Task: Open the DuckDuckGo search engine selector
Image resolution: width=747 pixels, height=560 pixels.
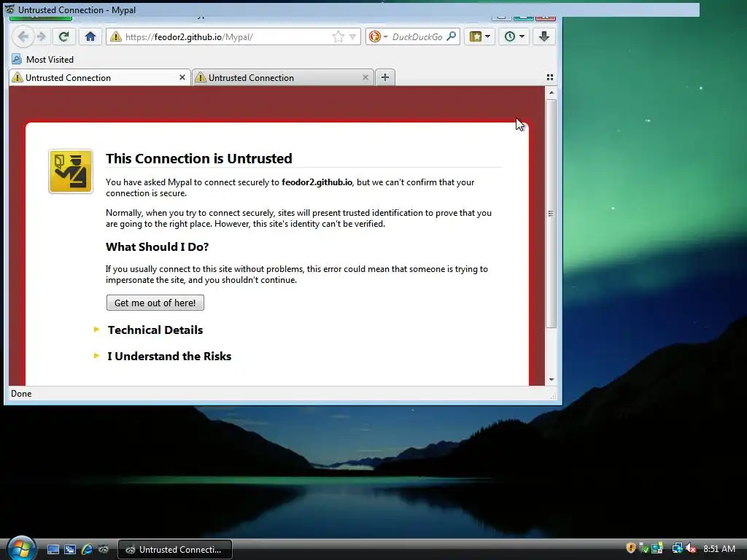Action: pos(379,36)
